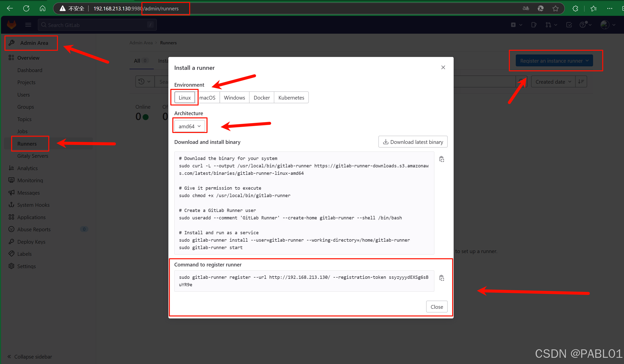This screenshot has width=624, height=364.
Task: Select Linux environment tab
Action: point(184,97)
